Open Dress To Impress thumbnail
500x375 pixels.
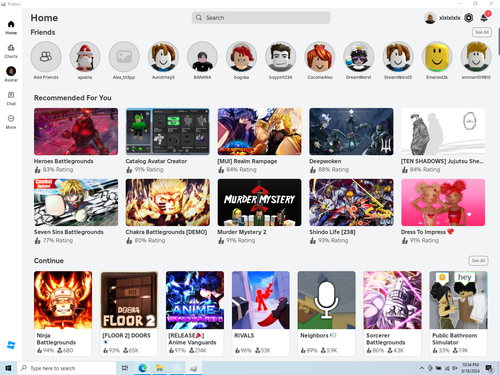[x=443, y=202]
